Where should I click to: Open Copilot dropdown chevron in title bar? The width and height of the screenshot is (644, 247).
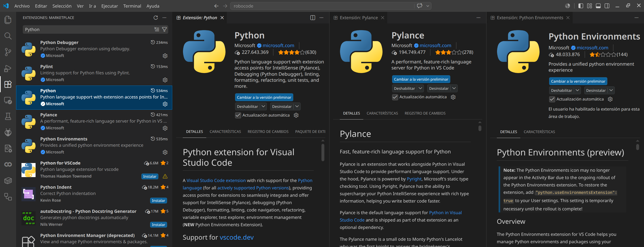click(428, 6)
